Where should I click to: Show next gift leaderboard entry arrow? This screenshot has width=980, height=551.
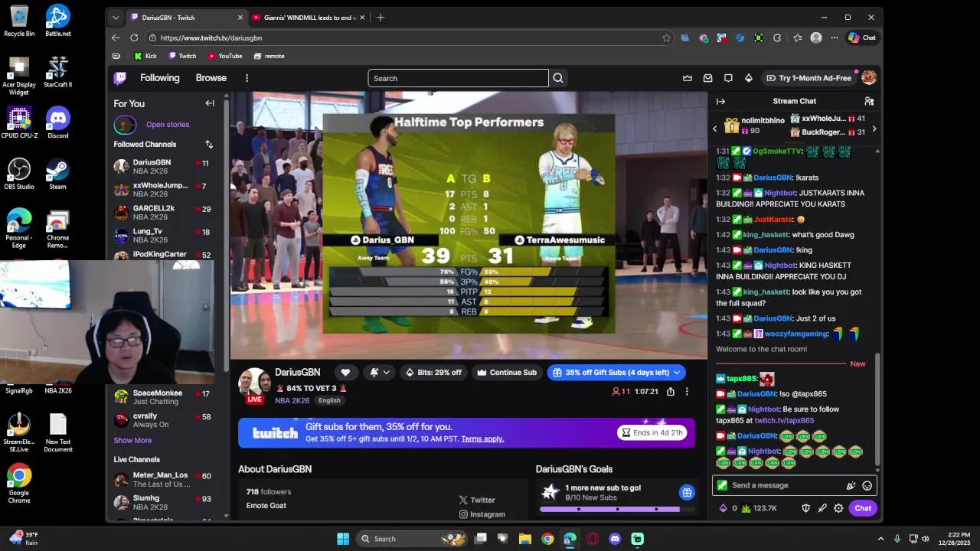(x=874, y=129)
